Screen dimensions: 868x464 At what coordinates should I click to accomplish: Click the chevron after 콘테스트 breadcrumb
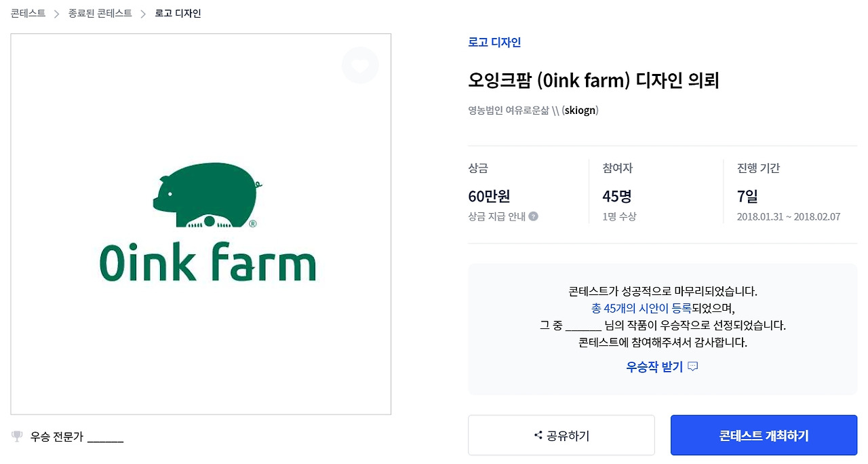click(x=57, y=14)
